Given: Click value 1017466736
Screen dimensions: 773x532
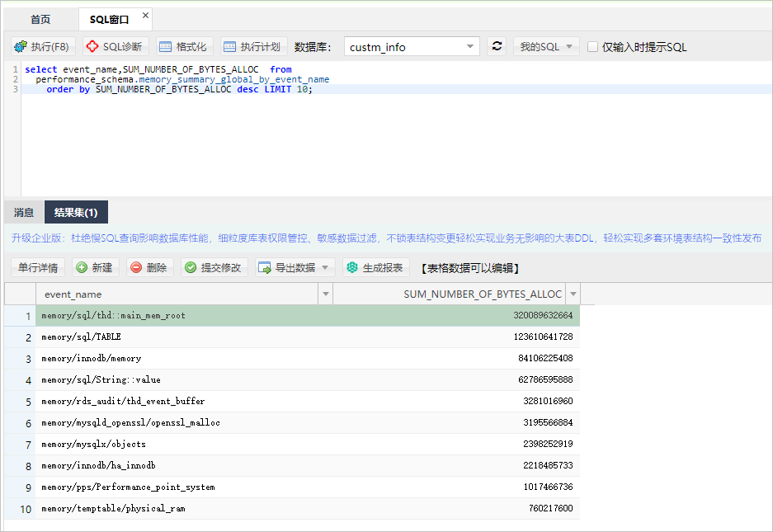Looking at the screenshot, I should point(548,487).
